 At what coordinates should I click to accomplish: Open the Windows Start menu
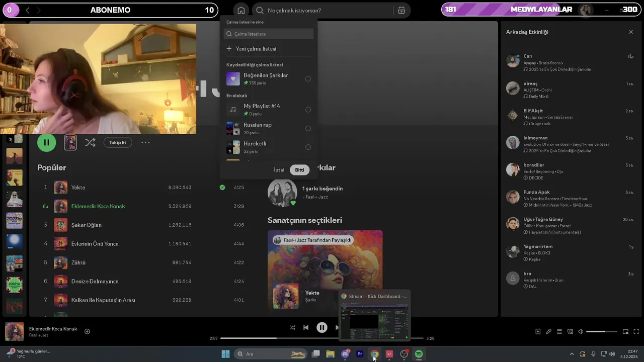coord(225,354)
